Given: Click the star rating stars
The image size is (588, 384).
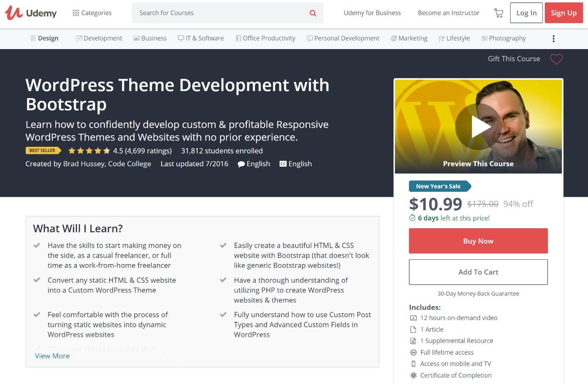Looking at the screenshot, I should coord(89,150).
